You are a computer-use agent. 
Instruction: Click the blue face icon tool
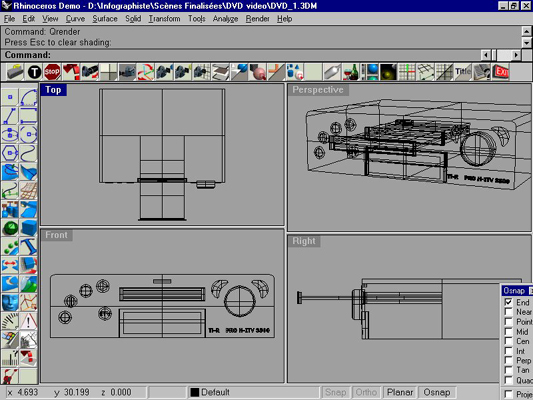(10, 302)
